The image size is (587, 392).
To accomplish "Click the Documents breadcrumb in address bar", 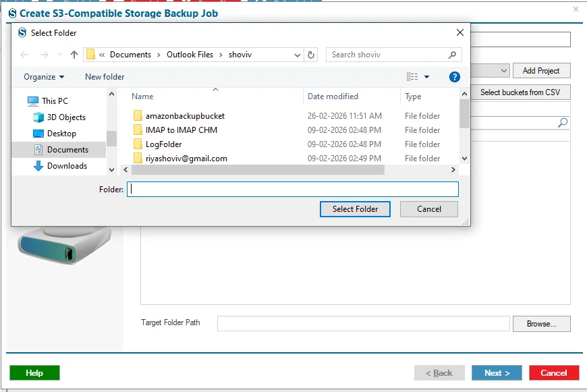I will (x=130, y=55).
